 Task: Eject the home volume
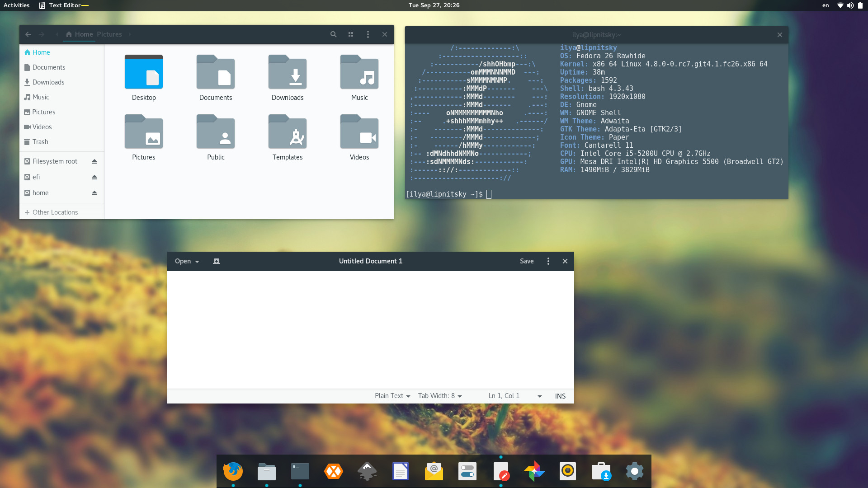94,193
